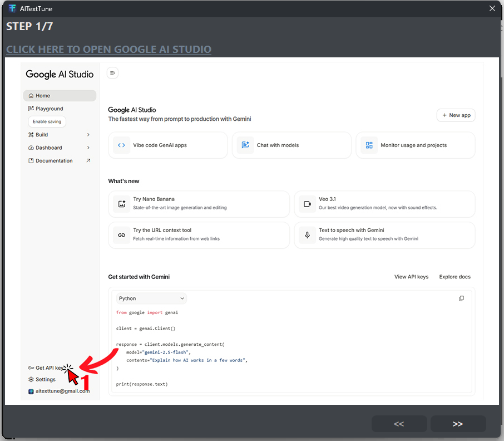This screenshot has height=441, width=504.
Task: Click the Veo video camera icon
Action: point(307,204)
